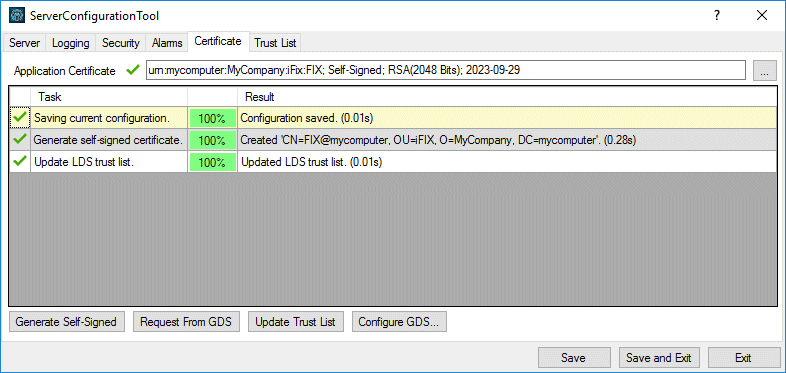Click the ellipsis browse button for certificate
This screenshot has height=373, width=786.
pos(764,71)
